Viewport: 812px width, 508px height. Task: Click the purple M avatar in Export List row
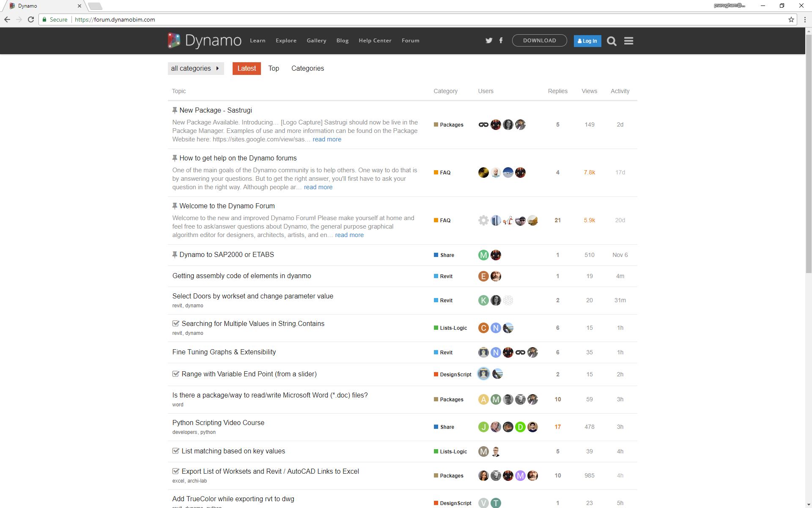(x=520, y=475)
